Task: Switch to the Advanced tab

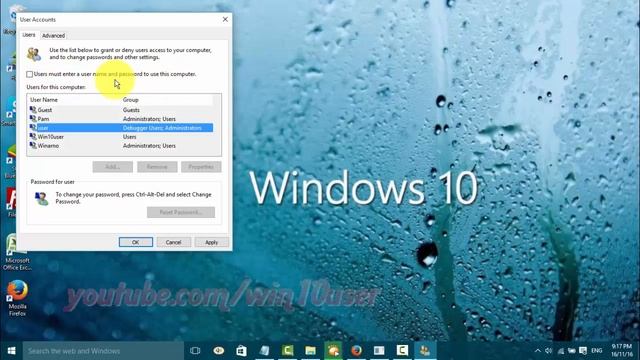Action: coord(53,36)
